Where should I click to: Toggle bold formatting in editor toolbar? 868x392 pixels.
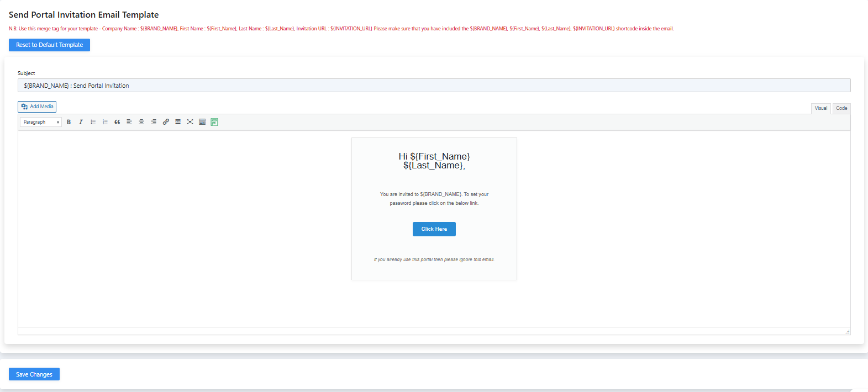[69, 122]
